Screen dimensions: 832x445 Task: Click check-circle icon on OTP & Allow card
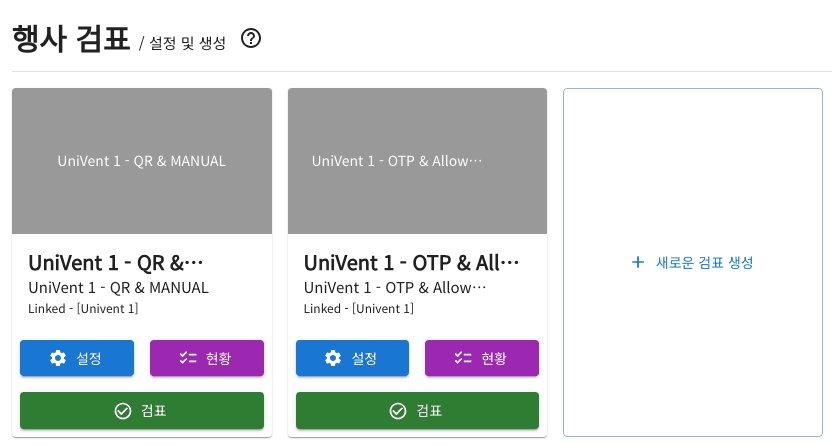(x=398, y=411)
